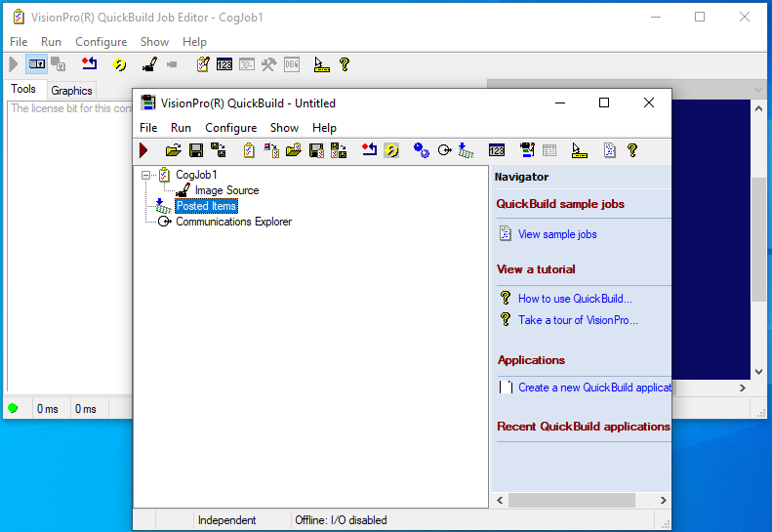Click the Save As icon with two disks
Image resolution: width=772 pixels, height=532 pixels.
tap(218, 150)
